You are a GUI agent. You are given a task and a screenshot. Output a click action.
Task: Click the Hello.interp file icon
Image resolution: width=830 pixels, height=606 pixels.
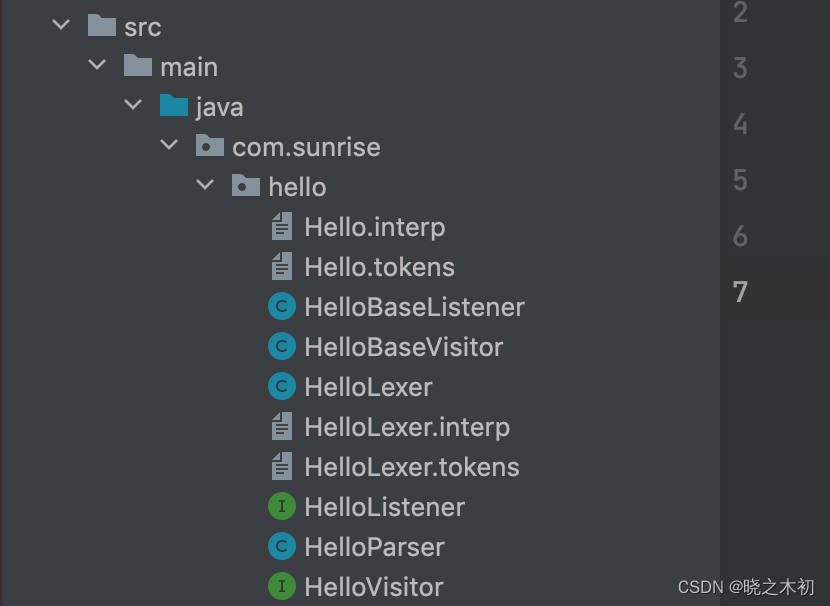pos(282,227)
